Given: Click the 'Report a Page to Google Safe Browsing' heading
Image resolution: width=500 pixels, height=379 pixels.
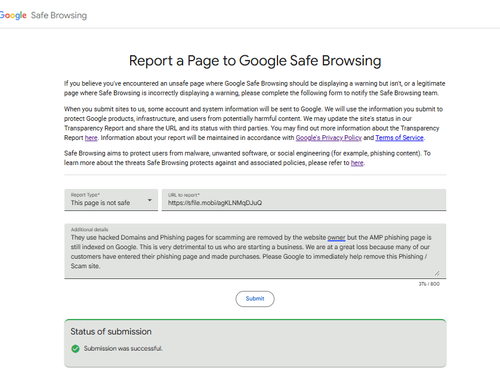Looking at the screenshot, I should 255,61.
